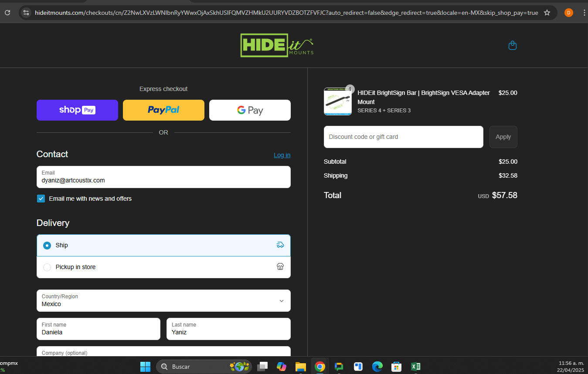Pay with Shop Pay

[x=77, y=110]
